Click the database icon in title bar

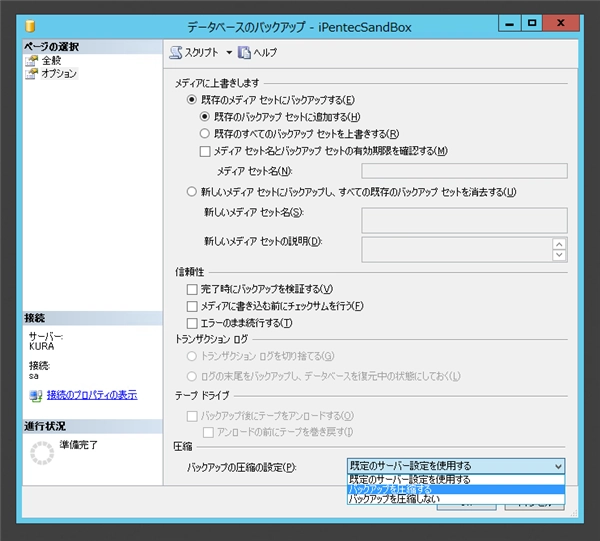click(30, 26)
